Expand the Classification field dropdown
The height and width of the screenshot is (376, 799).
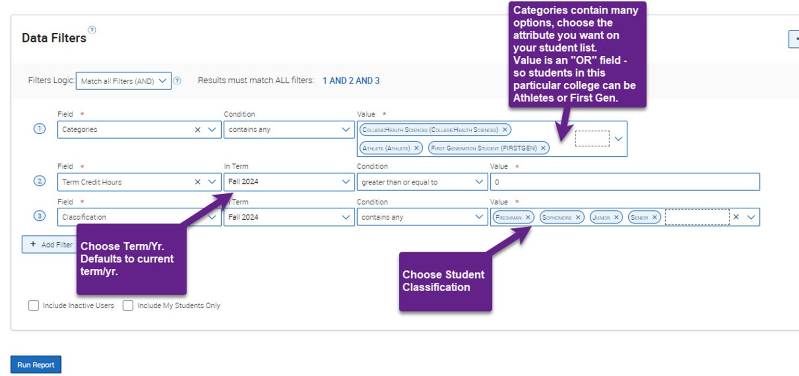[x=212, y=217]
